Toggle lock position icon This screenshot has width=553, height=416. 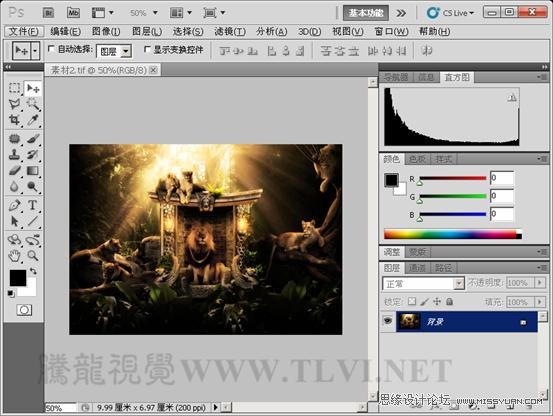pos(437,301)
